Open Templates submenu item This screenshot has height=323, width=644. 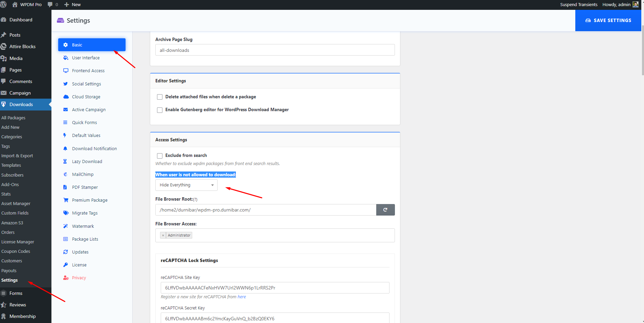tap(11, 165)
